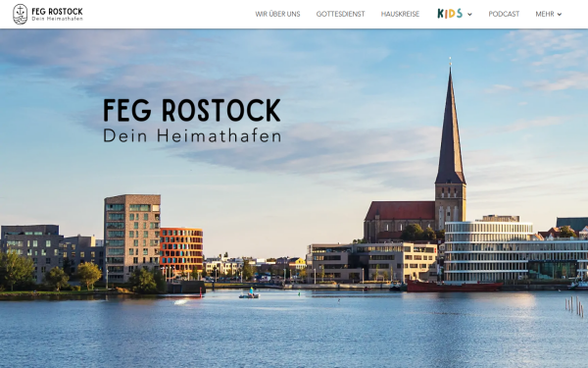Open the FEG Rostock header logo text link

(58, 14)
